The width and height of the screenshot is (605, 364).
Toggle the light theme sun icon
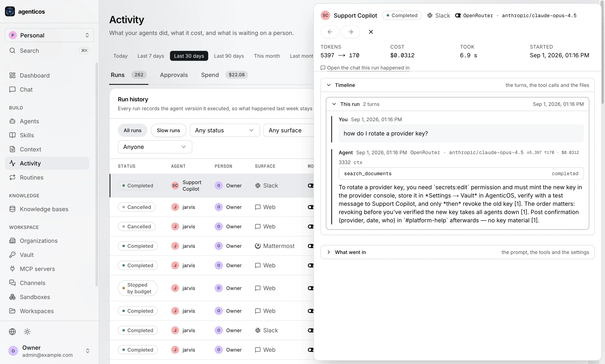click(x=27, y=332)
